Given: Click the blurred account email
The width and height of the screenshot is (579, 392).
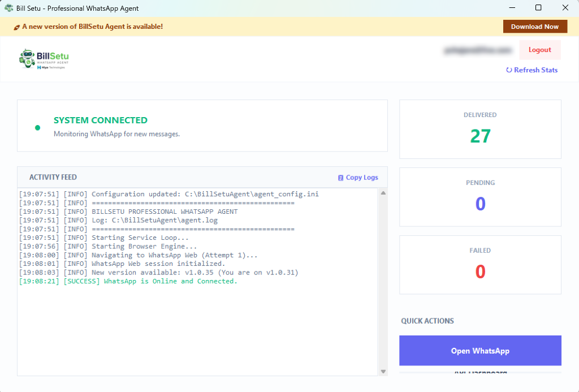Looking at the screenshot, I should point(478,50).
